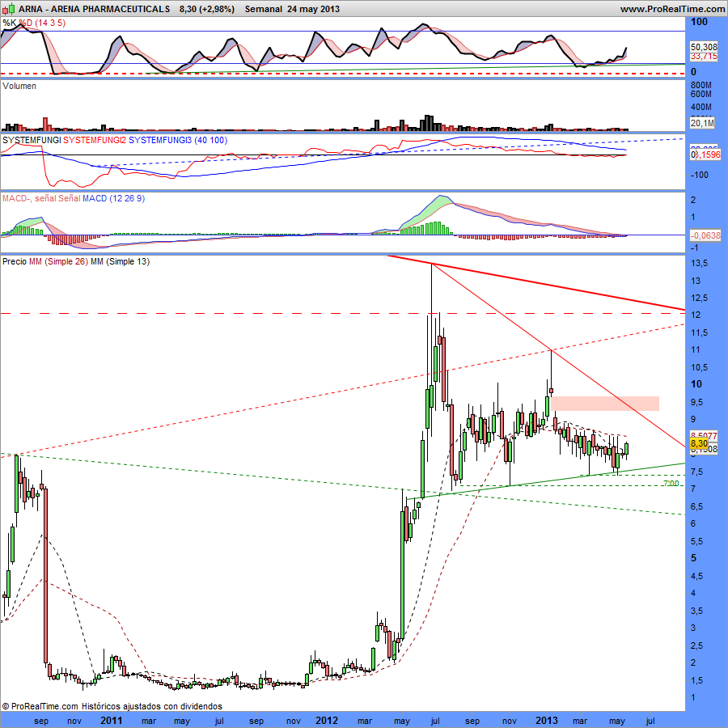Click the 33,715 stochastic %D value
Viewport: 728px width, 728px height.
(x=704, y=56)
